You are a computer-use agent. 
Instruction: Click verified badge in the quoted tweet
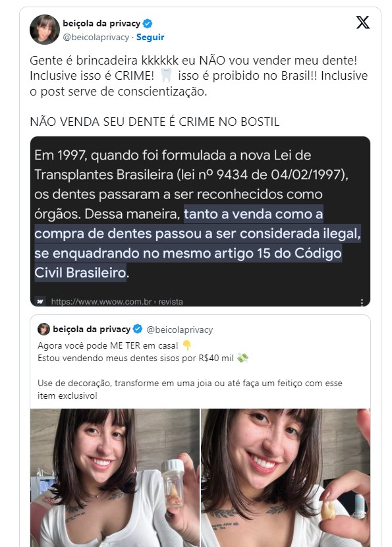tap(138, 329)
